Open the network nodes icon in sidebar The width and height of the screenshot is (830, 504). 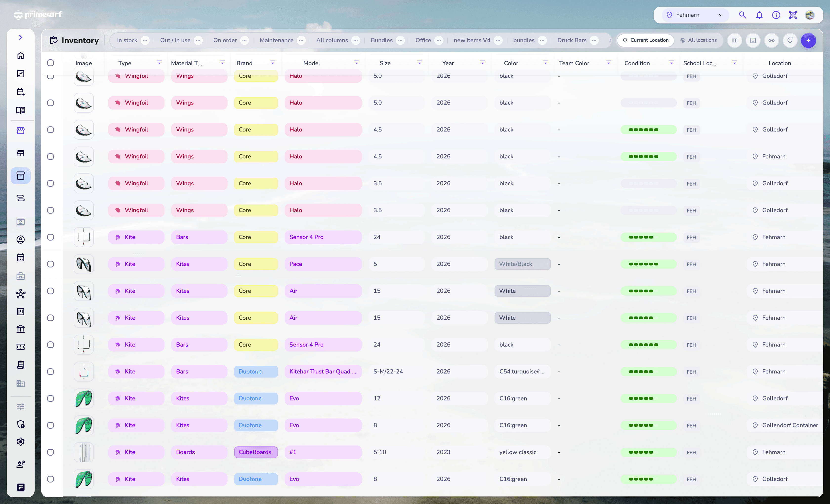point(21,294)
